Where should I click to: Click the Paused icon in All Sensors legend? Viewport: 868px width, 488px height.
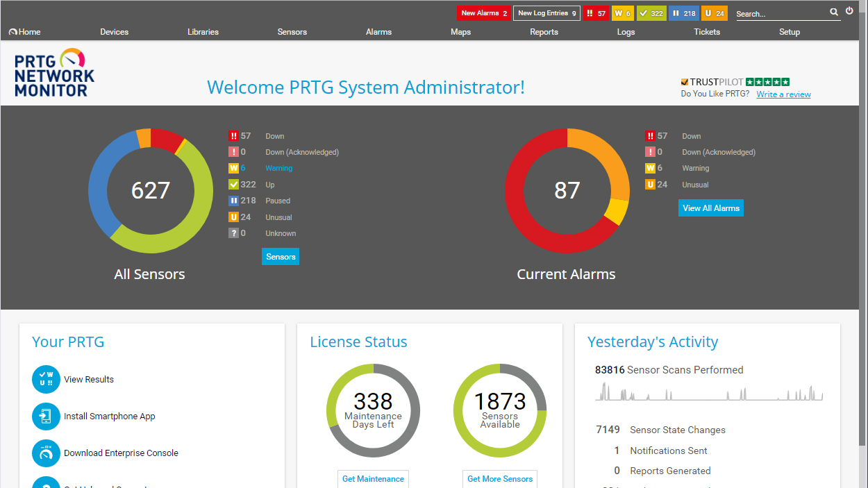pos(233,201)
